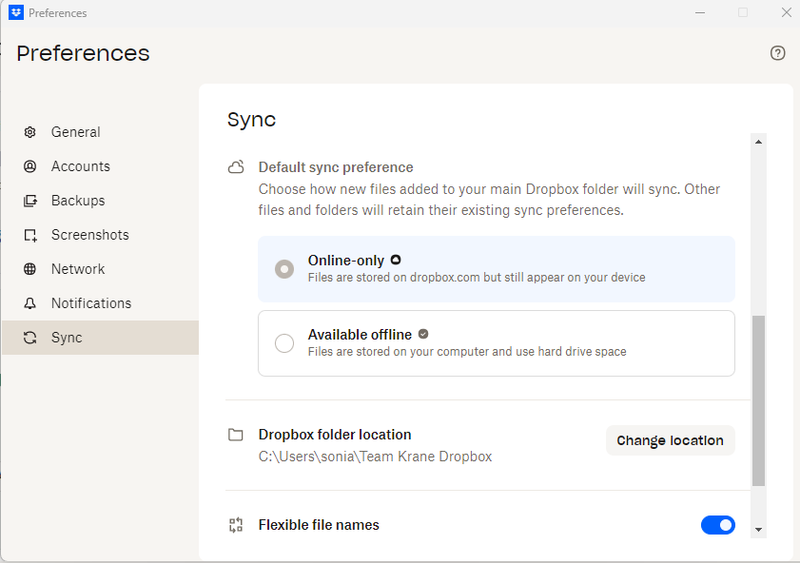The height and width of the screenshot is (563, 800).
Task: Click the help question mark icon
Action: [778, 53]
